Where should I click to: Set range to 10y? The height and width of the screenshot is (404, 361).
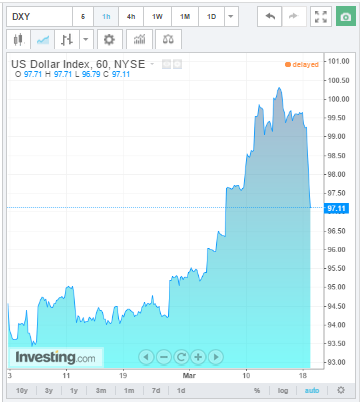[x=22, y=390]
